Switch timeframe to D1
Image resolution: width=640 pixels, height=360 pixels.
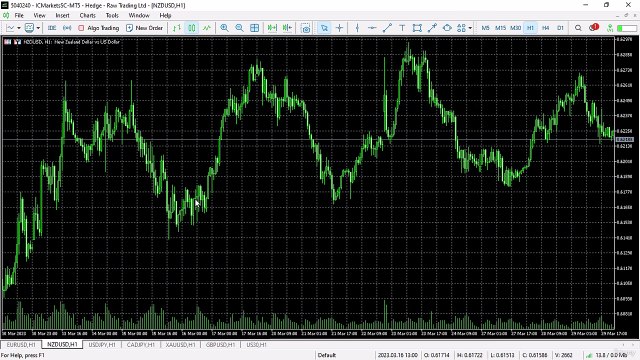(x=560, y=28)
